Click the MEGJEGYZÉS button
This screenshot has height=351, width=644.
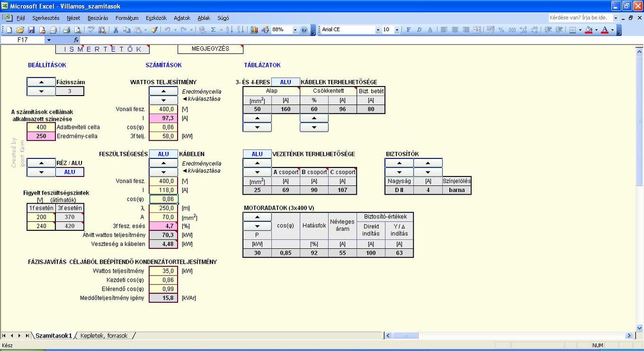(x=210, y=49)
